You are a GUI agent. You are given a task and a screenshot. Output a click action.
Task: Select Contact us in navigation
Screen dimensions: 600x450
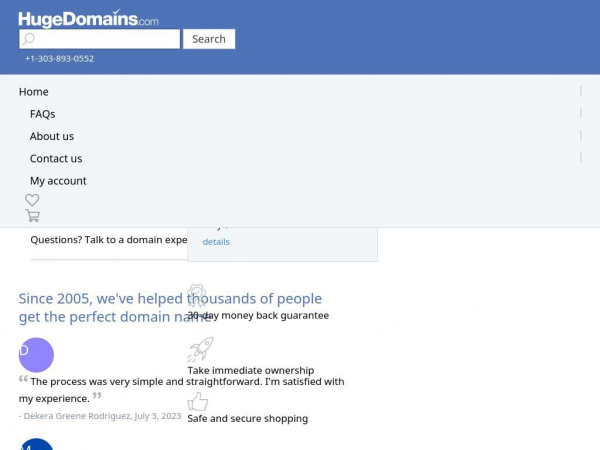(x=56, y=158)
